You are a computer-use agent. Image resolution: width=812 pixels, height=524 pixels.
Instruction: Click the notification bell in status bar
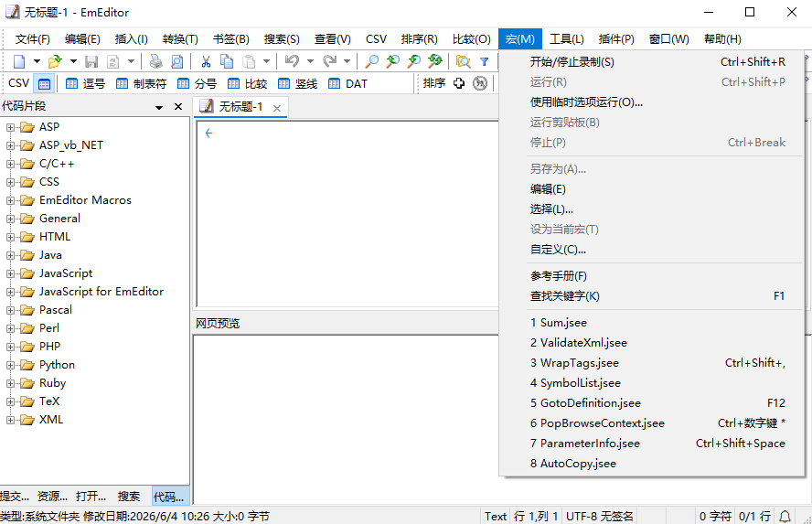point(785,517)
